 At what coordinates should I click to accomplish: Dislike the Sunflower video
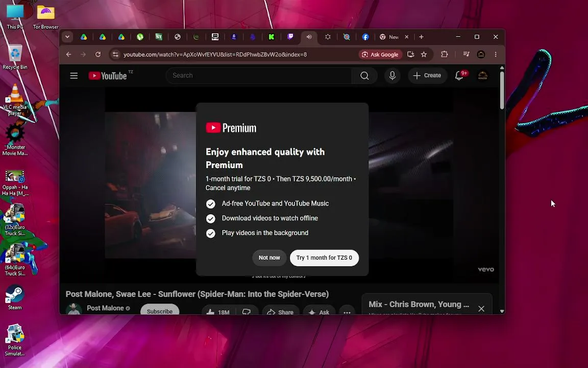pos(247,311)
